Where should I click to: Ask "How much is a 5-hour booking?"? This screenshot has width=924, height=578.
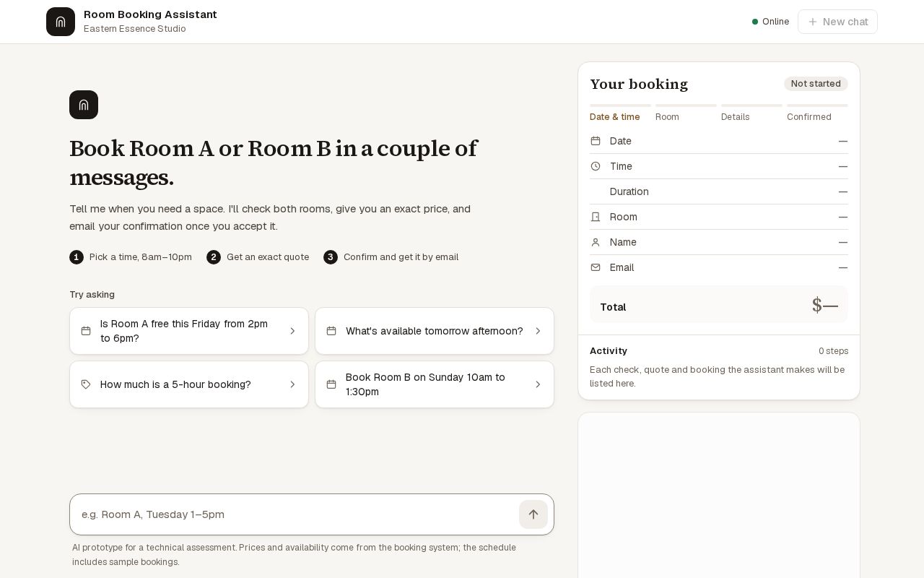tap(189, 384)
